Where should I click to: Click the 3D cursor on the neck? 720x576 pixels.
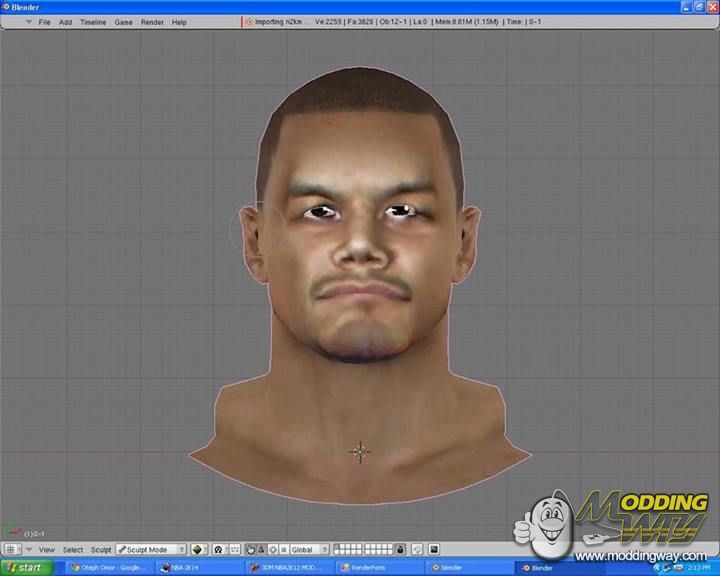pyautogui.click(x=360, y=451)
